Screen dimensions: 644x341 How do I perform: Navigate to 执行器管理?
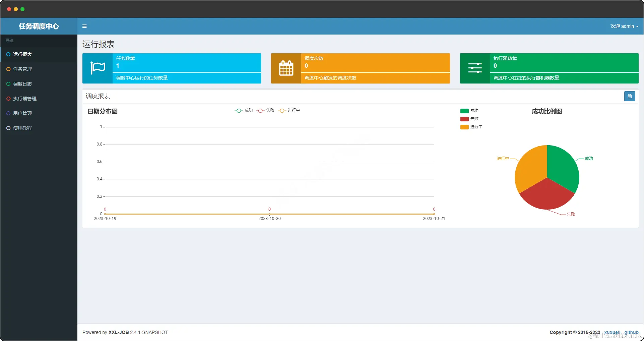(x=39, y=99)
